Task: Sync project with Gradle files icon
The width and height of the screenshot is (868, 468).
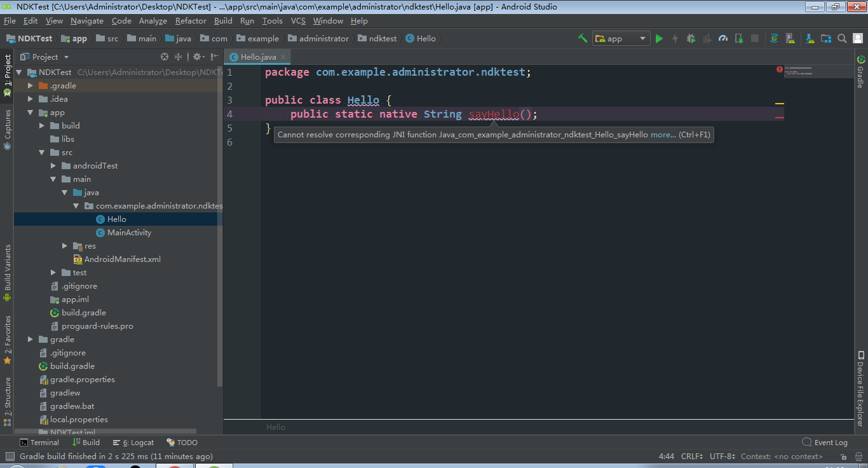Action: [x=774, y=38]
